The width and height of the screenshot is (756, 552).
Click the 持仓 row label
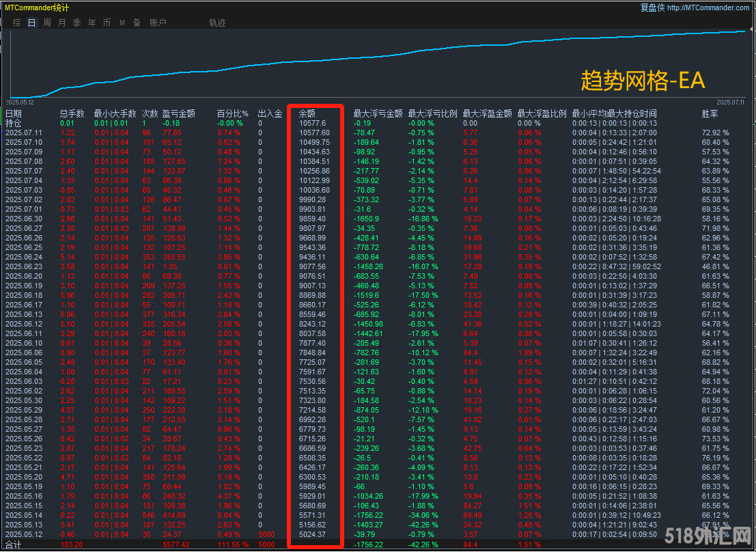point(14,123)
